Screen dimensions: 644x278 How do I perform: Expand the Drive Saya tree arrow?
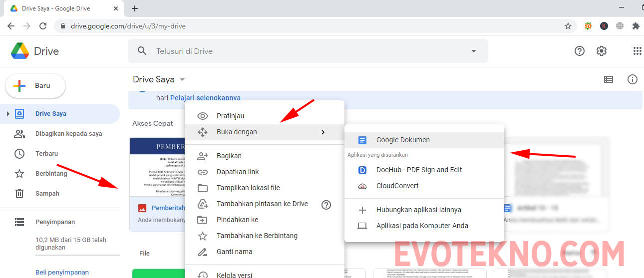tap(7, 114)
